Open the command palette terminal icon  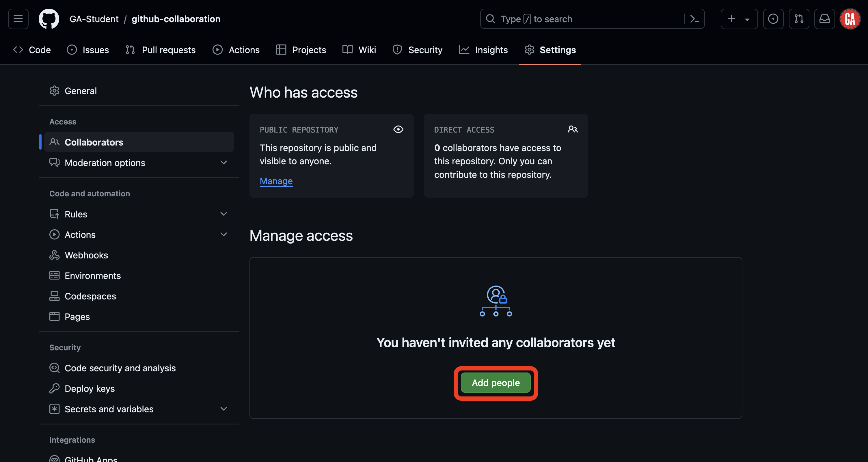click(x=694, y=18)
